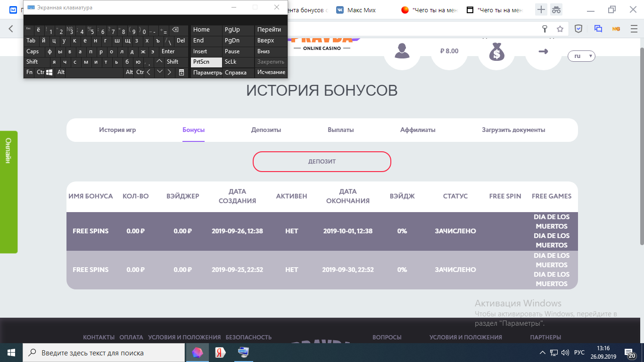The height and width of the screenshot is (362, 644).
Task: Click the logout arrow icon
Action: pos(543,51)
